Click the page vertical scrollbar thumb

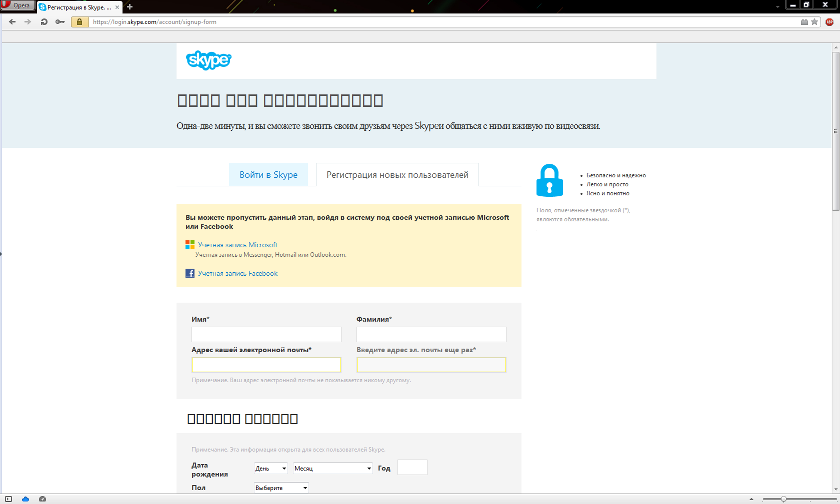[835, 131]
